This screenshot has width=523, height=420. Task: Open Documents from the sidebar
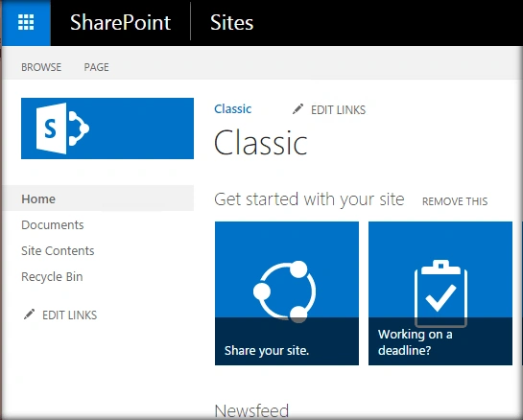(x=53, y=225)
